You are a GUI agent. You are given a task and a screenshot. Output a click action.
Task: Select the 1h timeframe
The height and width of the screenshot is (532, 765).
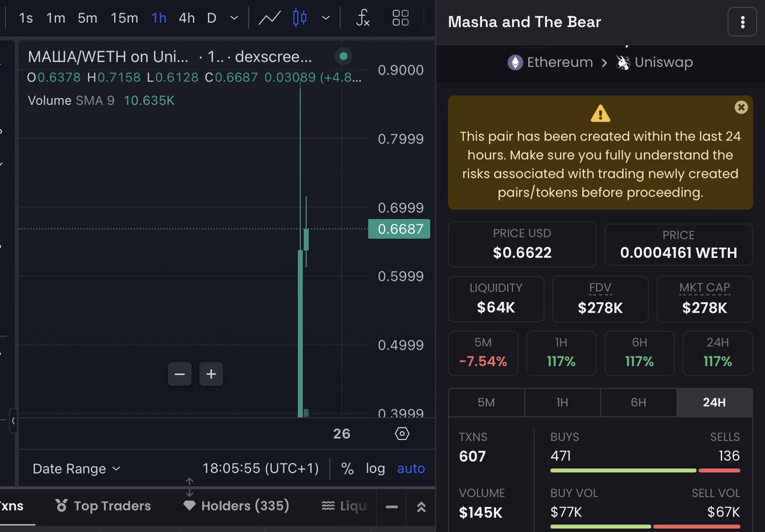pyautogui.click(x=159, y=18)
